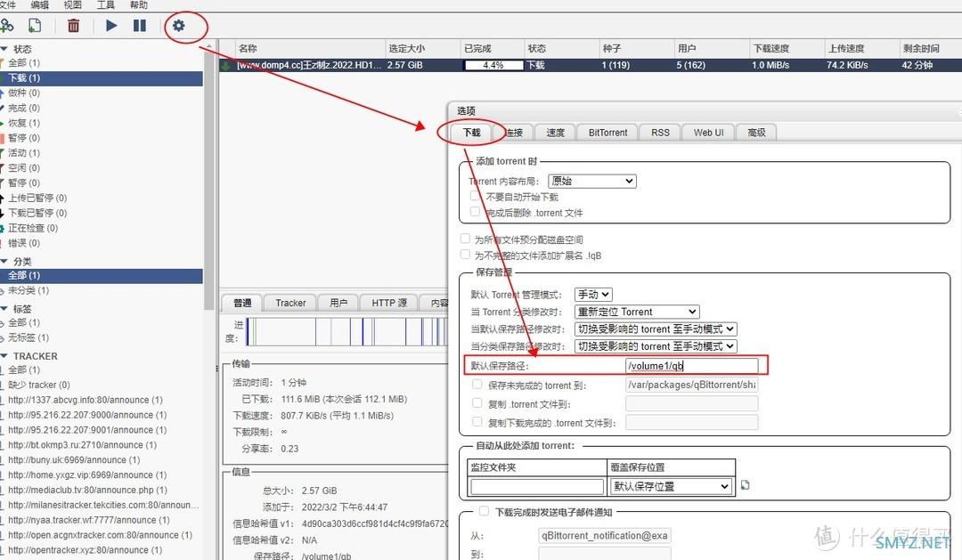Select http://bt.okmp3.ru:2710/announce tracker filter

click(102, 444)
